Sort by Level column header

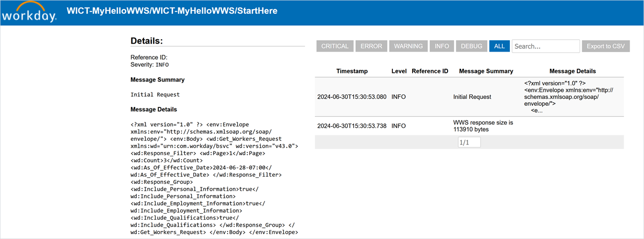(399, 71)
